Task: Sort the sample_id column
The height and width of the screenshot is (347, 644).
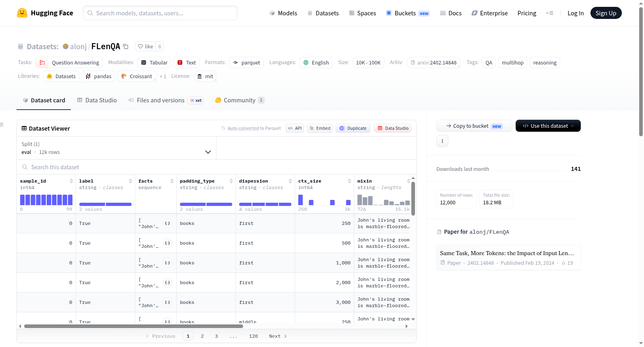Action: point(71,181)
